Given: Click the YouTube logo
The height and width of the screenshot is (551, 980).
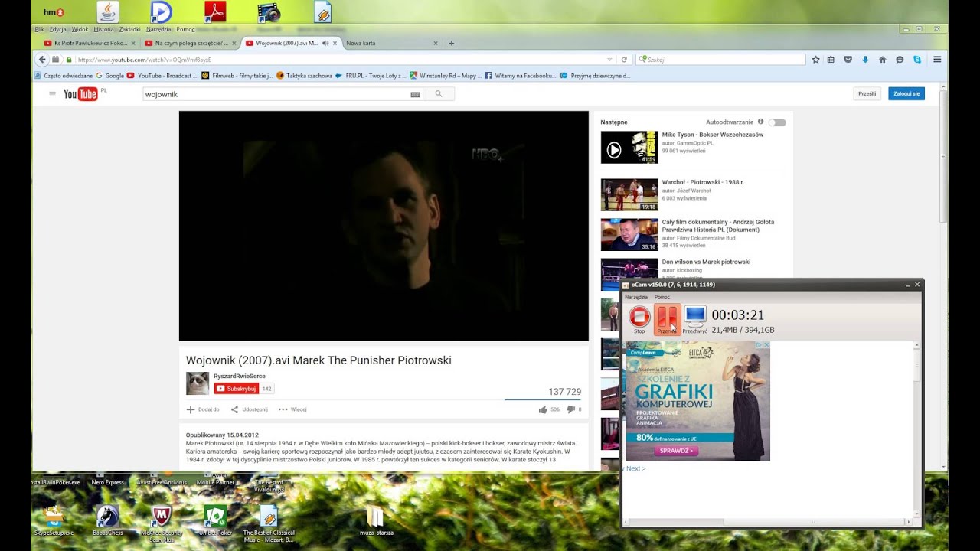Looking at the screenshot, I should pyautogui.click(x=80, y=94).
